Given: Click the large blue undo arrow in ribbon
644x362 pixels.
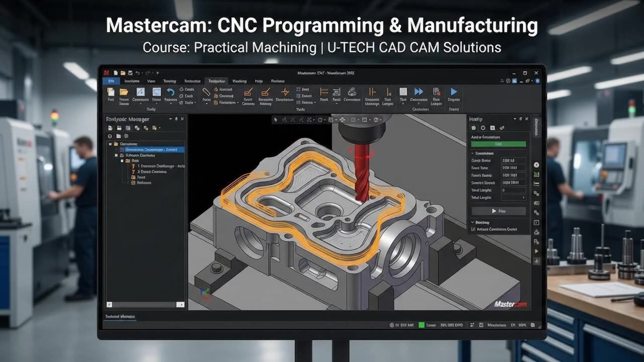Looking at the screenshot, I should (x=171, y=92).
